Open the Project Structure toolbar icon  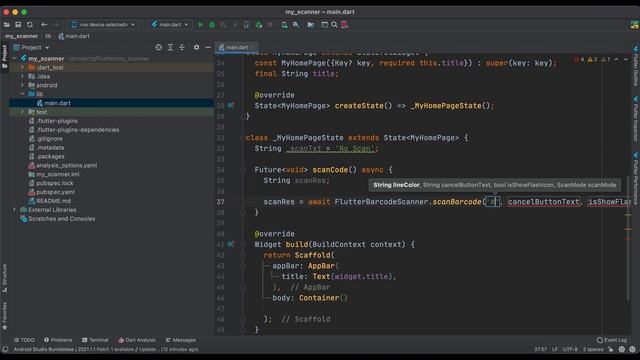tap(311, 24)
